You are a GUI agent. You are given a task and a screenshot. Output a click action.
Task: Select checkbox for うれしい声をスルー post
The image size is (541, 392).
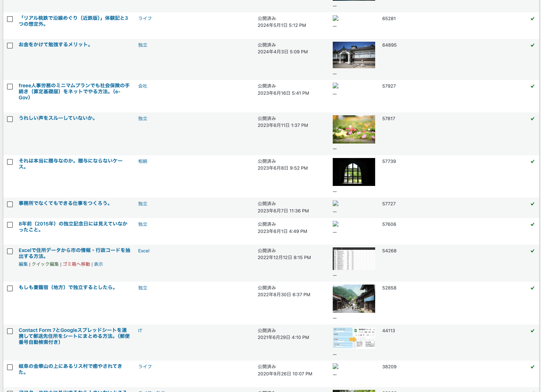click(x=10, y=119)
